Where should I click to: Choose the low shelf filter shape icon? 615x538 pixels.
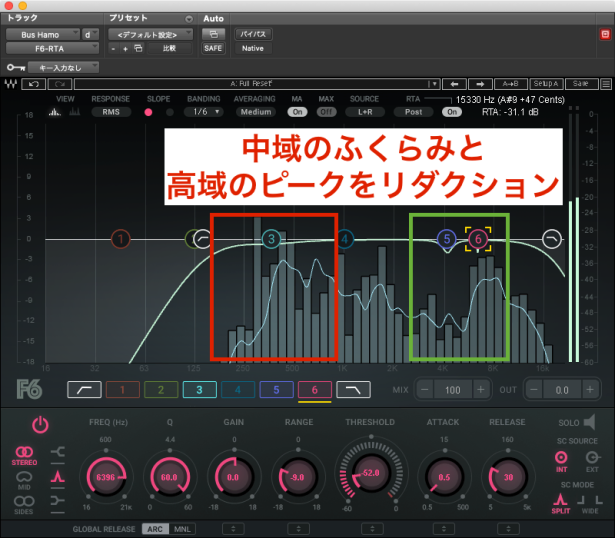(58, 452)
